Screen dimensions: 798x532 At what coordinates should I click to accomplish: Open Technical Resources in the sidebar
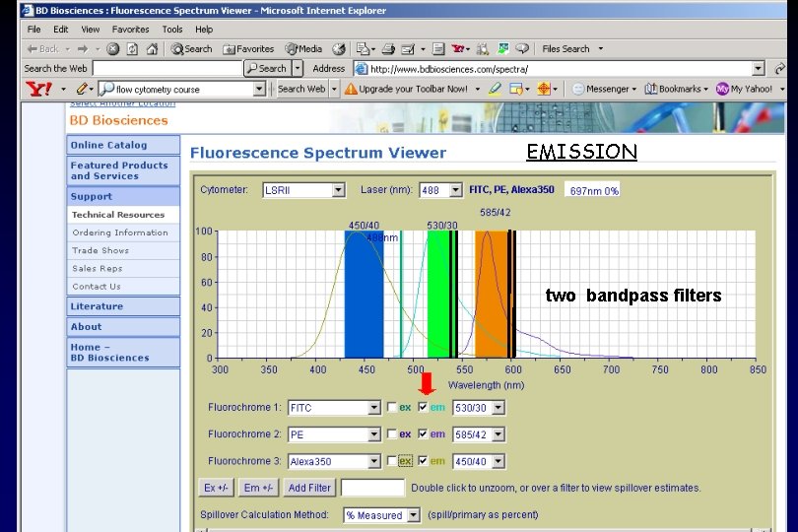coord(123,215)
